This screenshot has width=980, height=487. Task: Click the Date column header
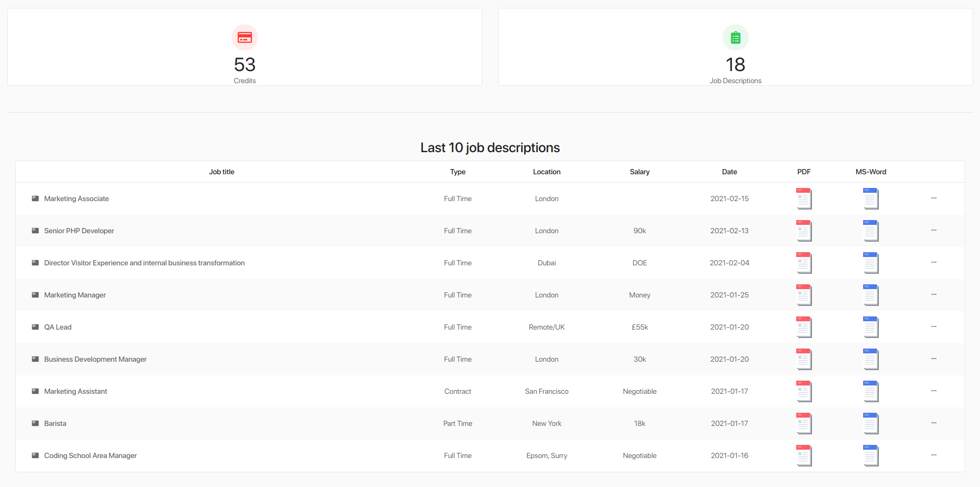tap(729, 172)
